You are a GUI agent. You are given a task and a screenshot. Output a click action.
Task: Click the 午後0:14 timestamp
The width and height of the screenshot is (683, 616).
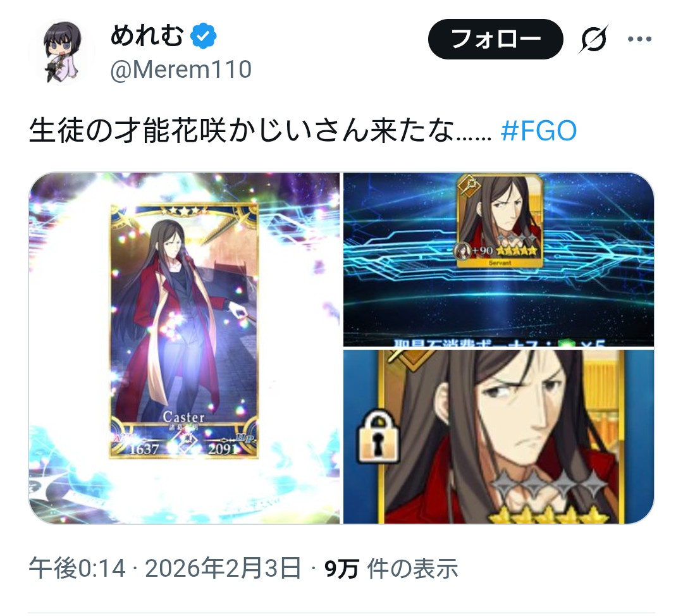pos(78,569)
